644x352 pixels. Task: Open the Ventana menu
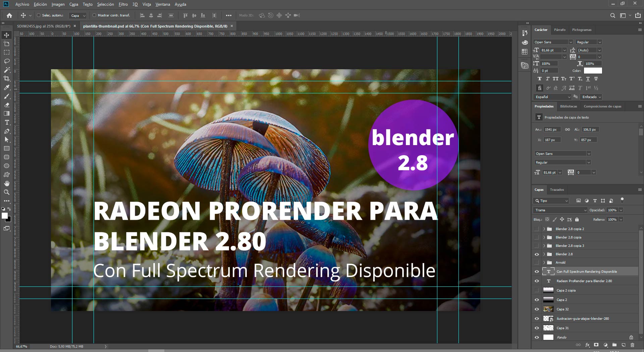coord(163,4)
